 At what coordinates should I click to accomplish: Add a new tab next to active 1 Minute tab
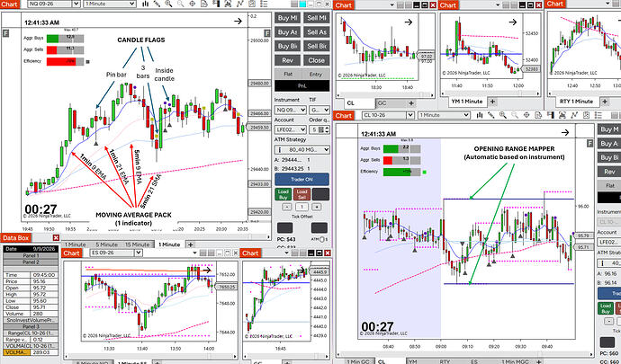[x=191, y=244]
